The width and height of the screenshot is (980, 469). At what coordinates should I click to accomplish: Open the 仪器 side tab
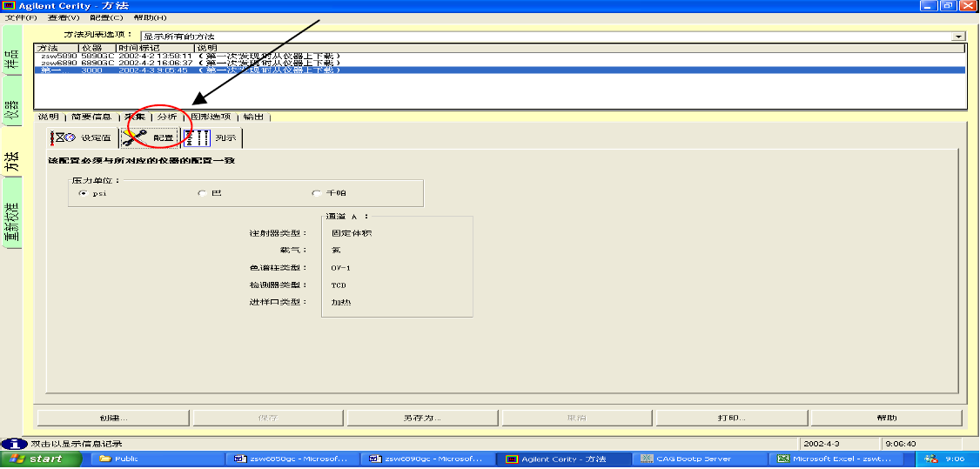point(11,103)
